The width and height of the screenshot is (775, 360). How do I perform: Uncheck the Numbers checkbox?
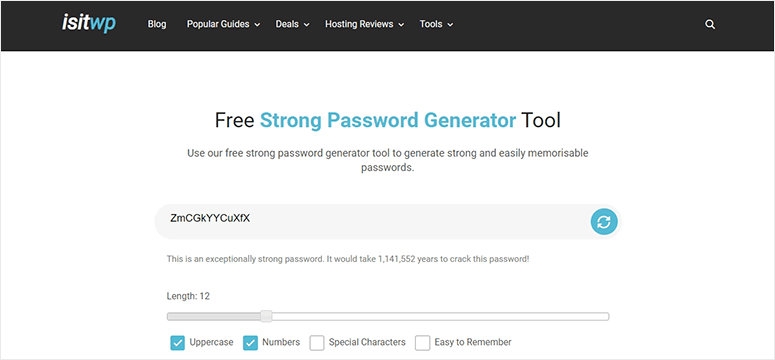(250, 343)
